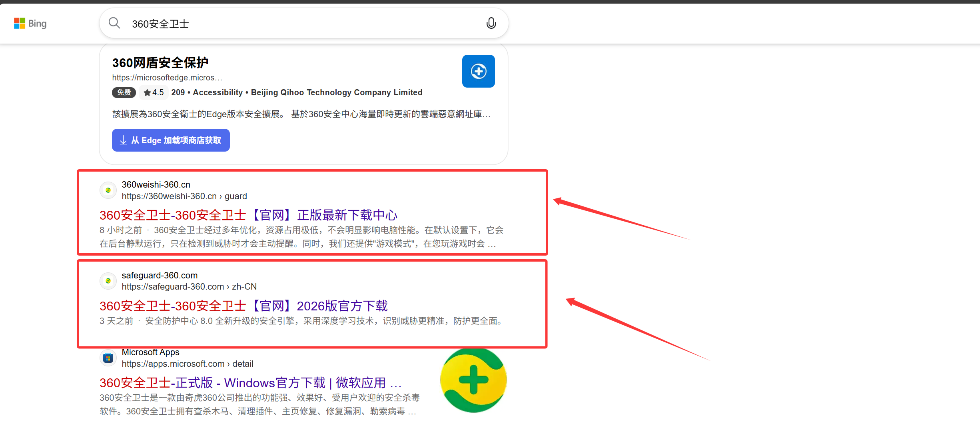Open the 2026版官方下载 search result title
This screenshot has height=422, width=980.
coord(244,306)
